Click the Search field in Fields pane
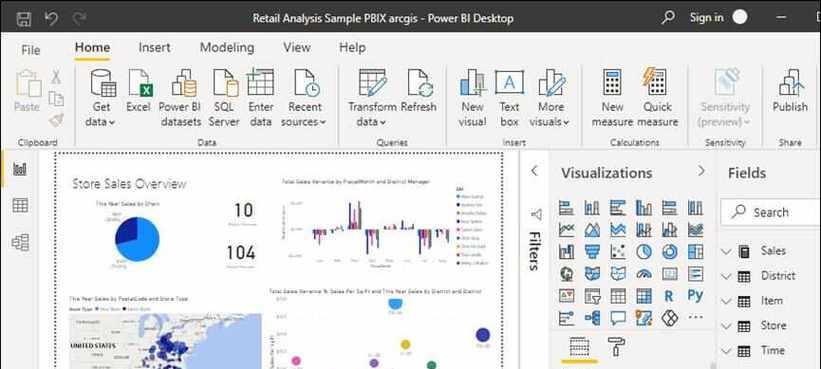The width and height of the screenshot is (821, 369). point(770,213)
